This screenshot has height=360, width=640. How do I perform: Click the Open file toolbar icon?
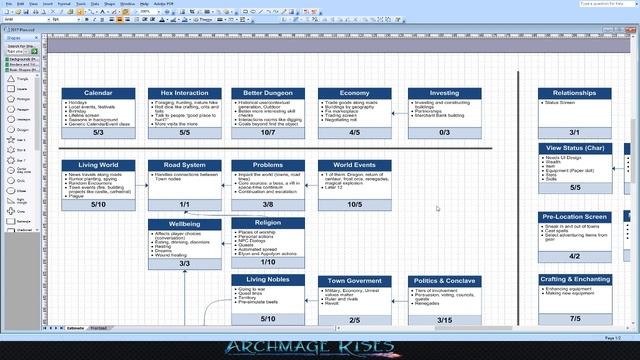(18, 12)
